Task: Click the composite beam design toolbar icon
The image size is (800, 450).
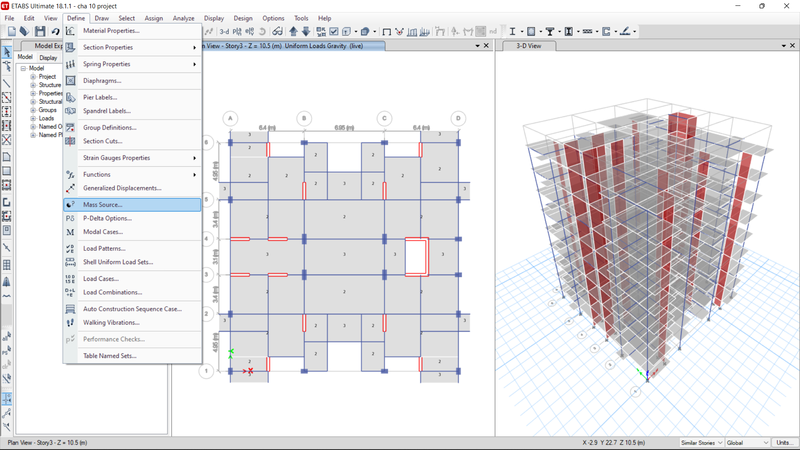Action: [550, 32]
